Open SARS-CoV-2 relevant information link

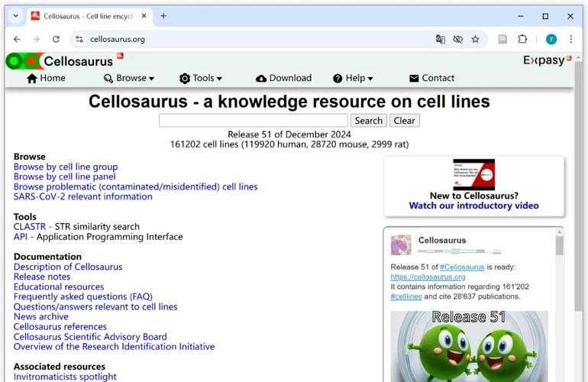(83, 196)
